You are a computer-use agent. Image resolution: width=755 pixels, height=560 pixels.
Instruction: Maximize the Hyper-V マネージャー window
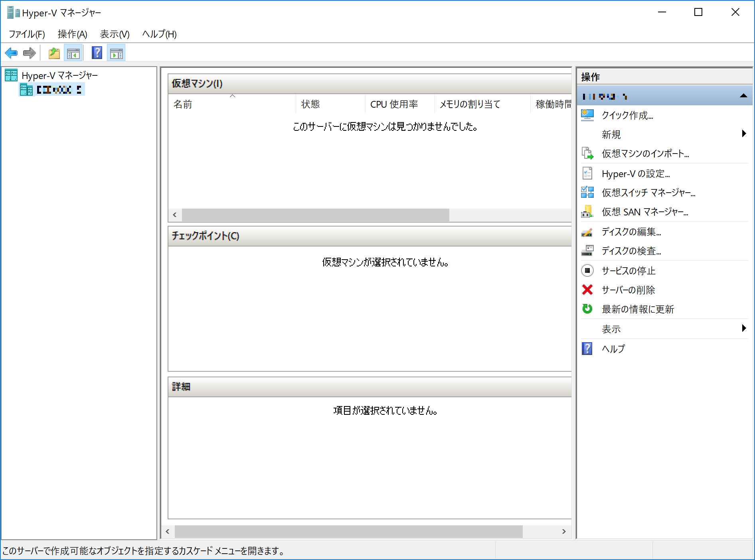click(x=698, y=12)
